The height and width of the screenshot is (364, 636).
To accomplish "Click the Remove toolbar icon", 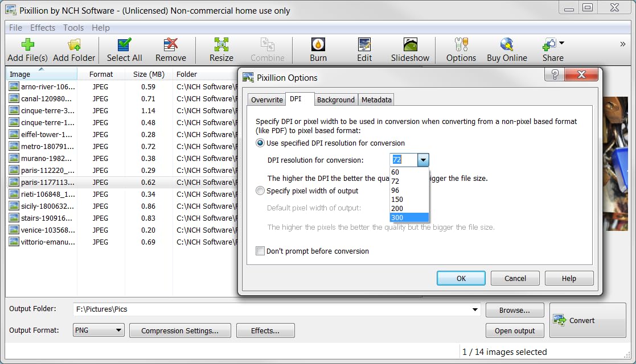I will (171, 44).
